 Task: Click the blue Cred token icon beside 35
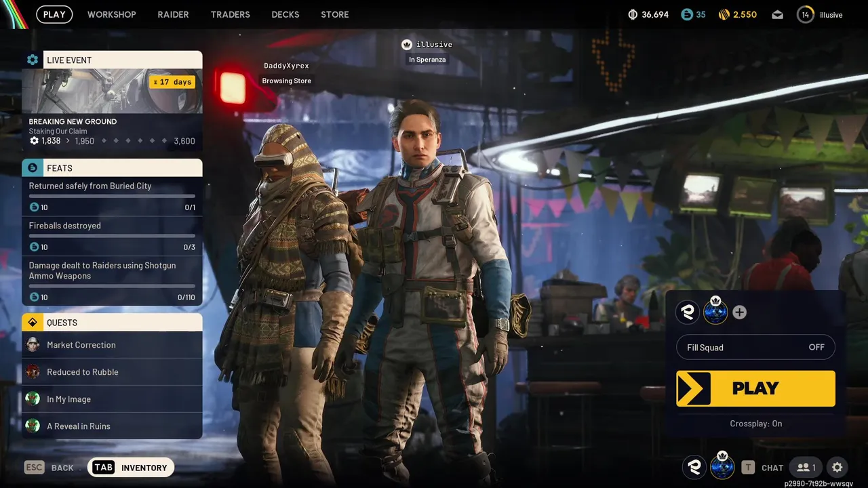click(x=686, y=14)
